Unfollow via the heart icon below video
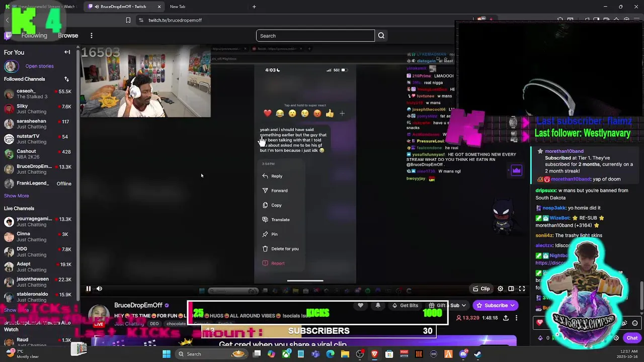Screen dimensions: 644x362 click(x=360, y=305)
